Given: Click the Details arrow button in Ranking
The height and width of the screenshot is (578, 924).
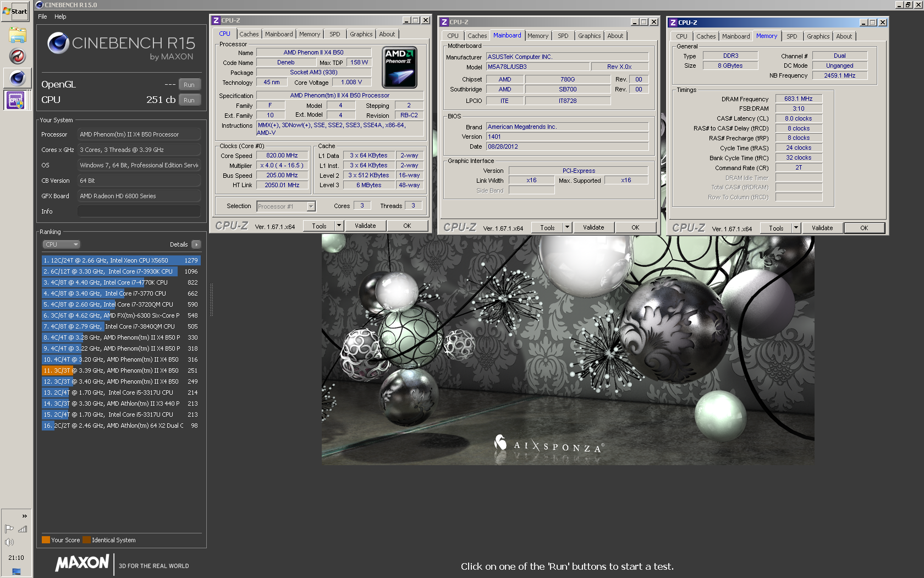Looking at the screenshot, I should tap(196, 244).
